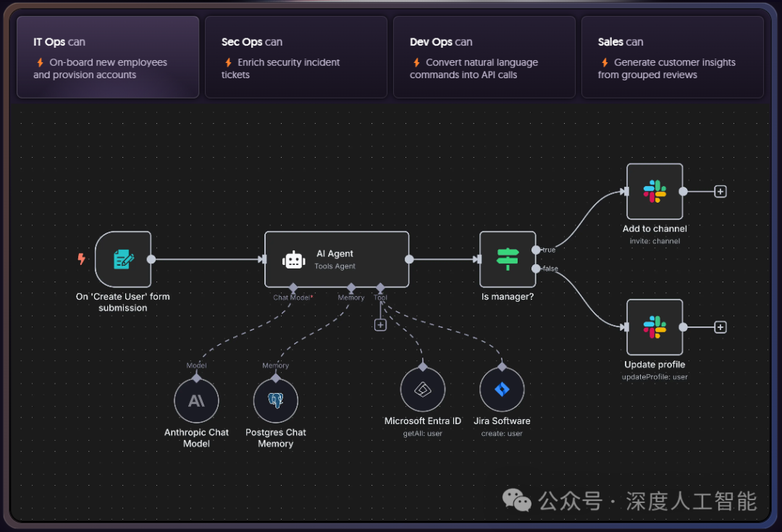Click the 'updateProfile: user' subtitle
Image resolution: width=782 pixels, height=532 pixels.
[x=655, y=377]
